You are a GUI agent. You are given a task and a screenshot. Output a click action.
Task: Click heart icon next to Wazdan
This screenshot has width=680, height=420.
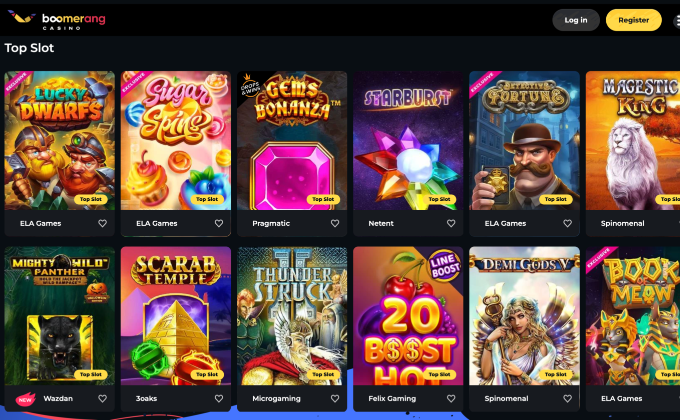coord(102,398)
